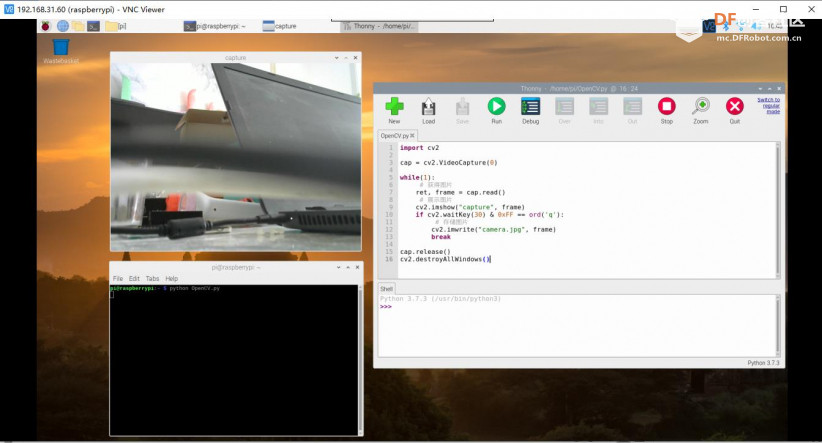The image size is (822, 443).
Task: Click the 'capture' window title text
Action: [235, 58]
